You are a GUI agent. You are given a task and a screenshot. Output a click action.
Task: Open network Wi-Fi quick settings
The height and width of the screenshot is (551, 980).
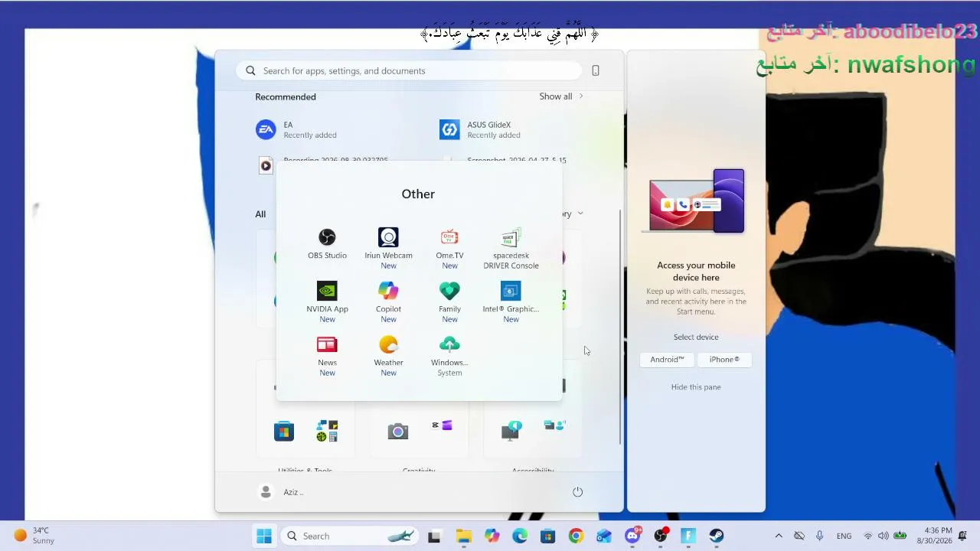click(868, 536)
